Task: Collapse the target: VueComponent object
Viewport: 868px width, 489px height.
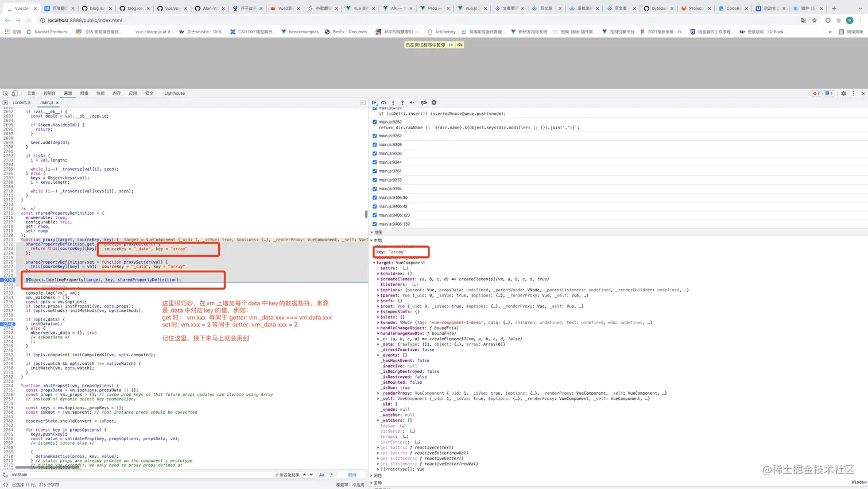Action: point(374,263)
